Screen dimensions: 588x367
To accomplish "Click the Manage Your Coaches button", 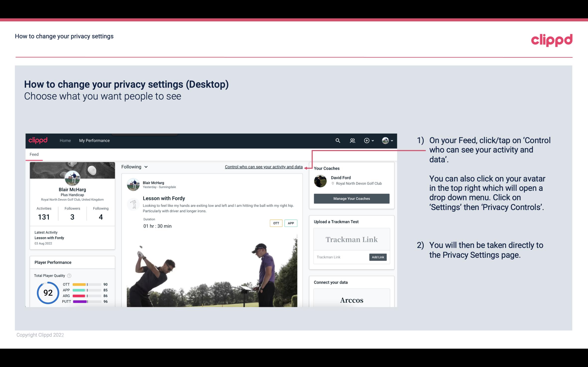I will tap(351, 198).
